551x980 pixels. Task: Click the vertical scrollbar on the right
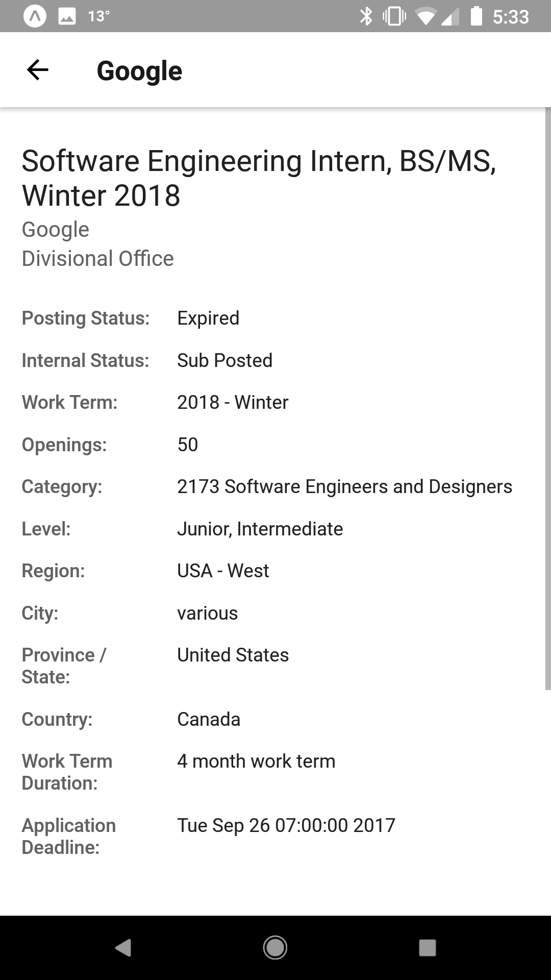click(548, 398)
